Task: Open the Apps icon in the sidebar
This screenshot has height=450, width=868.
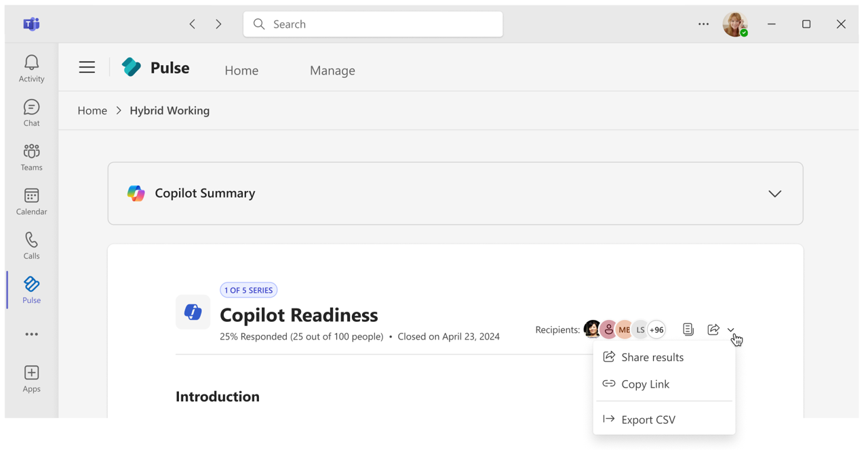Action: pos(31,377)
